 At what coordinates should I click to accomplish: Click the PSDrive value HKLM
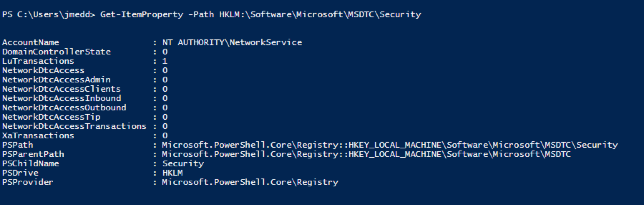[172, 173]
